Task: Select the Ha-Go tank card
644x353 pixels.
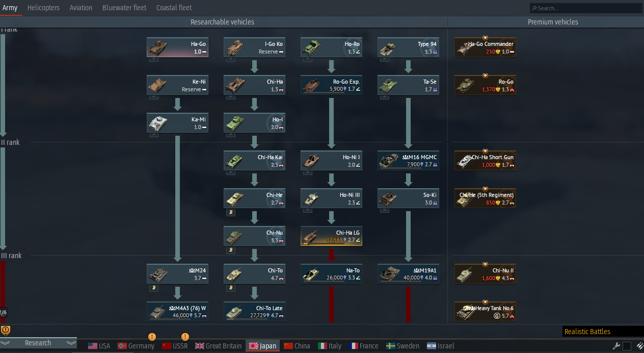Action: click(x=177, y=47)
